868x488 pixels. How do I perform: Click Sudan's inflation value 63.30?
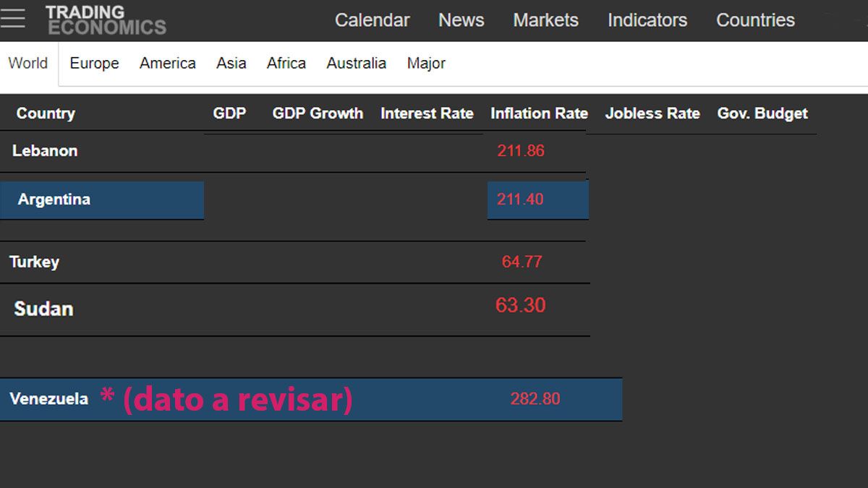pos(521,305)
